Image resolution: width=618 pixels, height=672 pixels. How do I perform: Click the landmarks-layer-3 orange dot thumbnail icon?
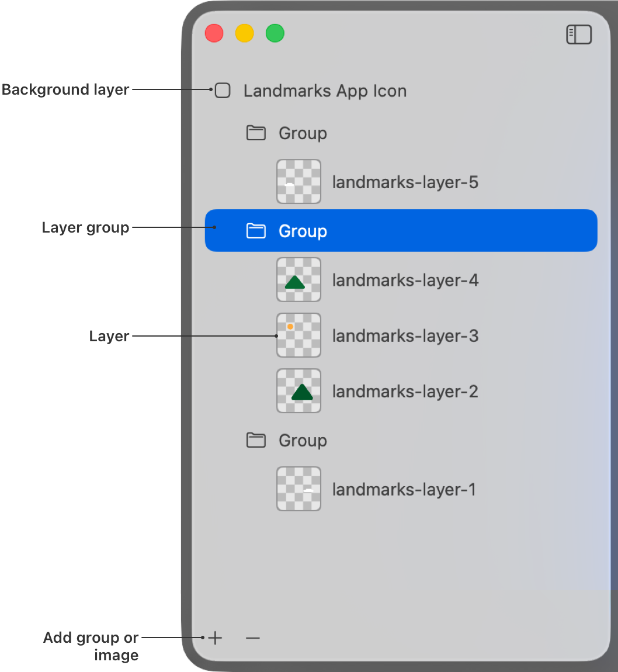[298, 335]
